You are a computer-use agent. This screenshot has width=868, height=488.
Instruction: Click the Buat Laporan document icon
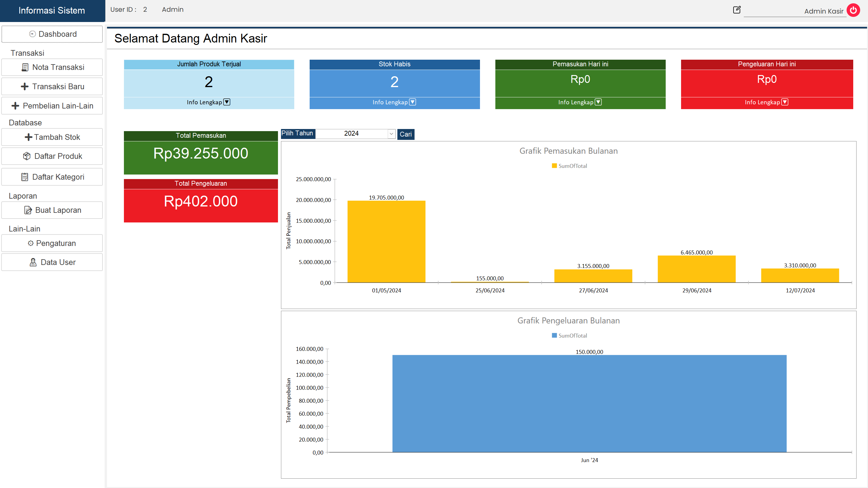click(x=28, y=210)
